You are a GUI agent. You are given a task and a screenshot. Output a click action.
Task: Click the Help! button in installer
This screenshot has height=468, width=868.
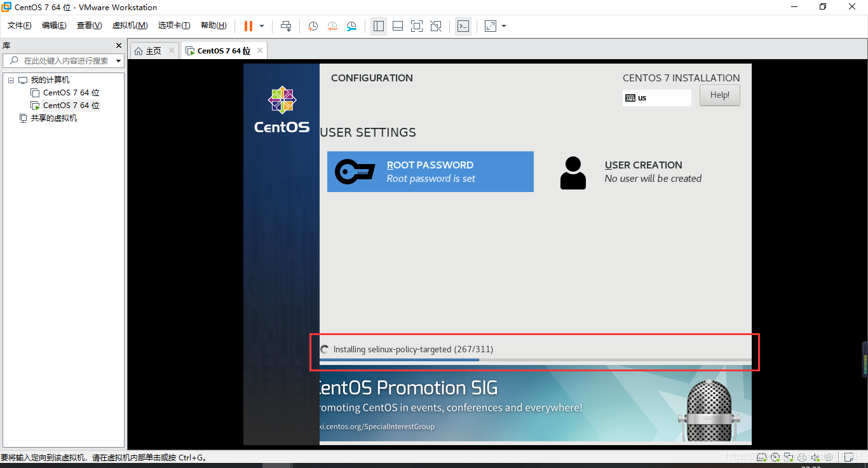(x=720, y=95)
